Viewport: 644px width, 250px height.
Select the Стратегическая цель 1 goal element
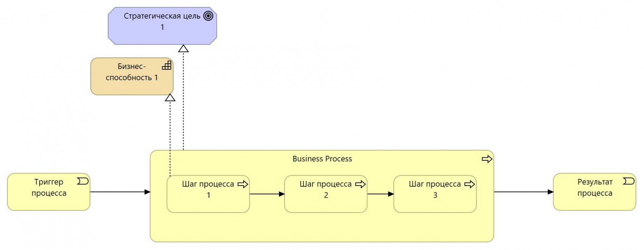pos(162,31)
